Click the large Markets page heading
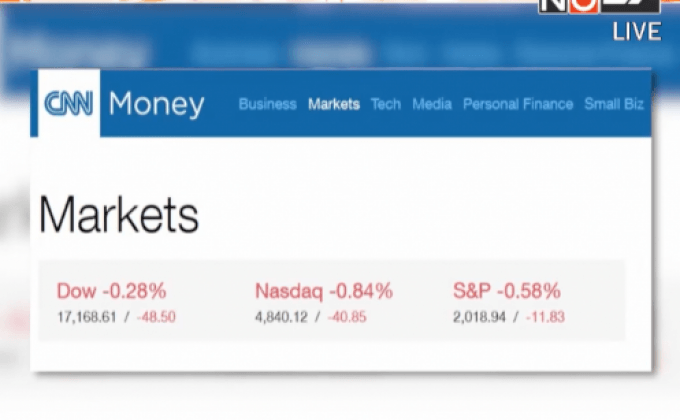This screenshot has width=680, height=420. [119, 215]
